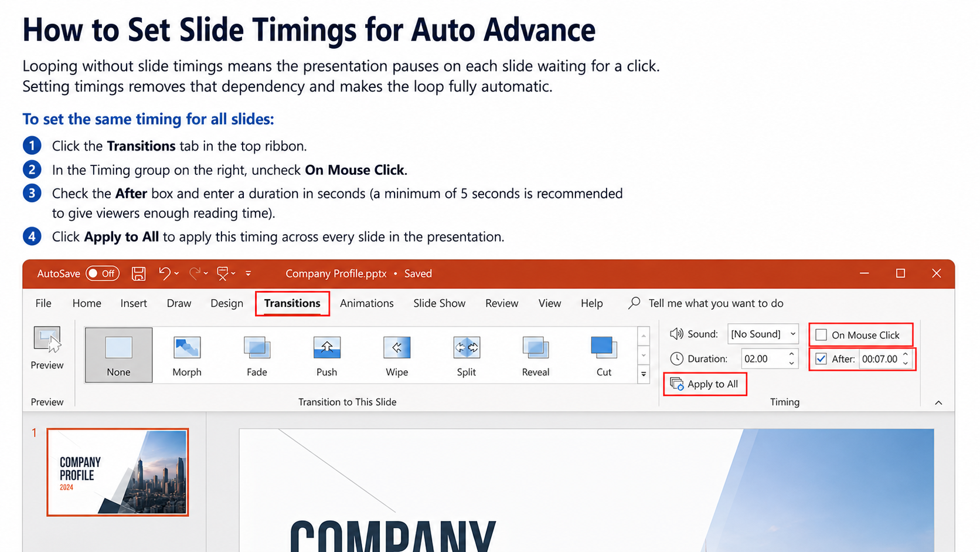Apply the Fade transition

(257, 355)
